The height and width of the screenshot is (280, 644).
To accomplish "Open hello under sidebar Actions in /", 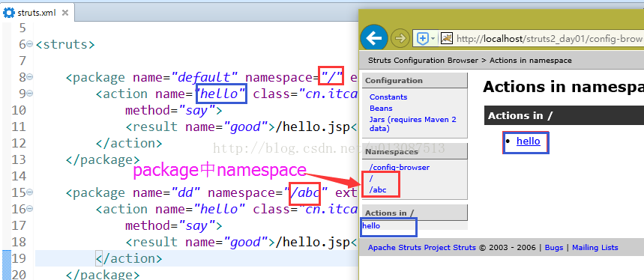I will (371, 225).
